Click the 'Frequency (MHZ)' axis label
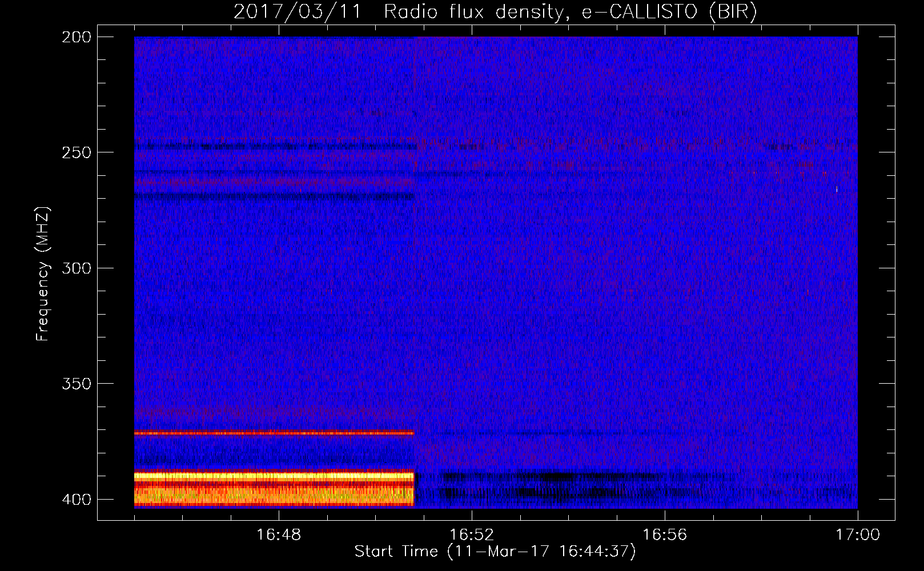 click(x=43, y=274)
